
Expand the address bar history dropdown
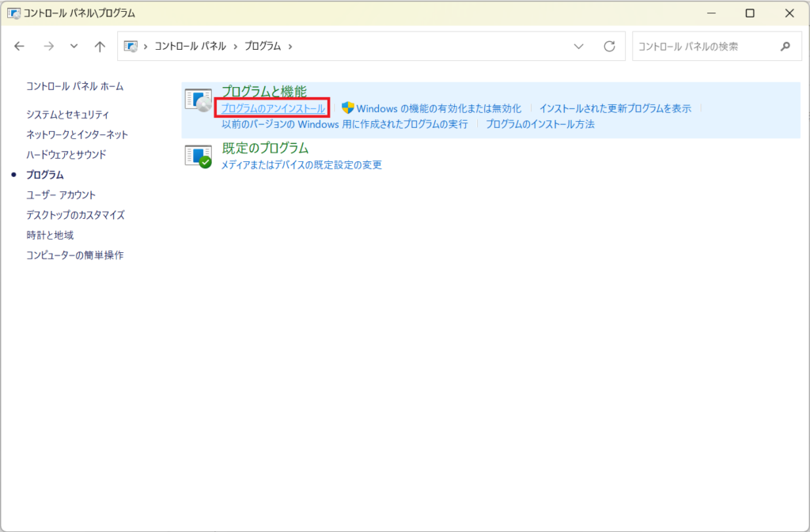pos(578,47)
